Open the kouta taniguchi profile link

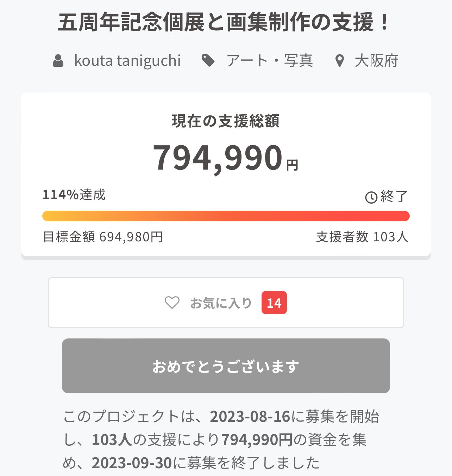pos(127,61)
